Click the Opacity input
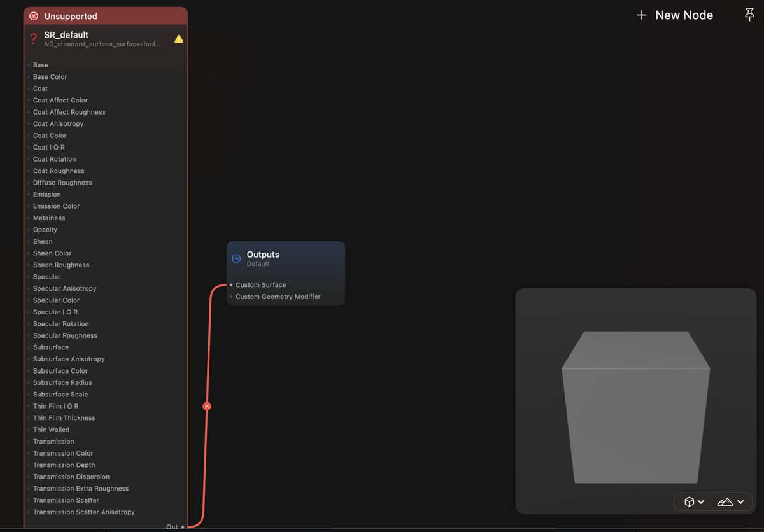This screenshot has height=532, width=764. click(45, 230)
